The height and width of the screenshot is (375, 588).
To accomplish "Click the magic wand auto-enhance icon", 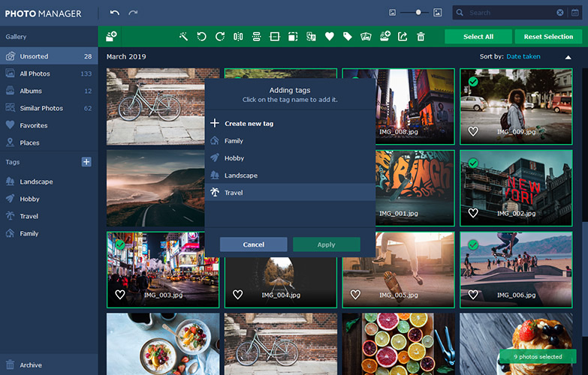I will coord(183,36).
